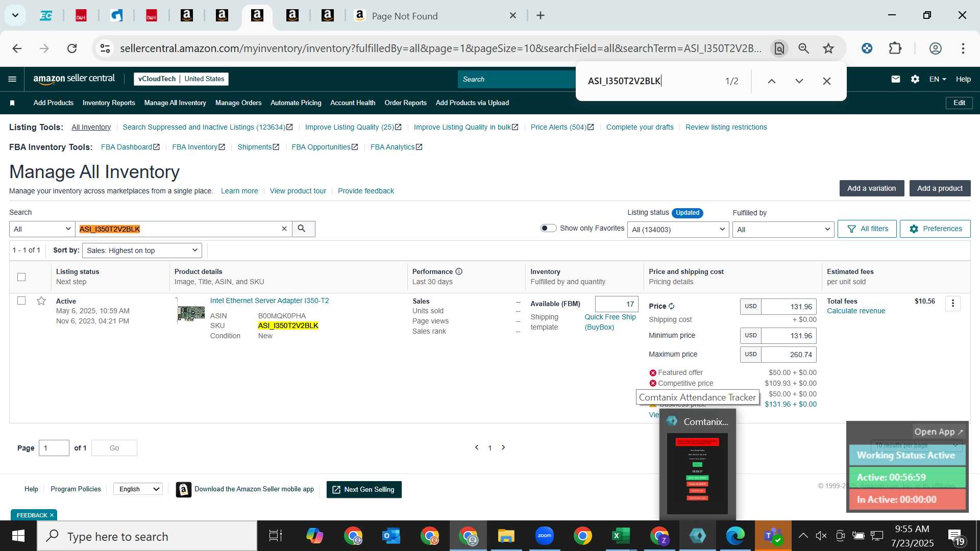This screenshot has width=980, height=551.
Task: Open the Fulfilled by dropdown
Action: point(783,230)
